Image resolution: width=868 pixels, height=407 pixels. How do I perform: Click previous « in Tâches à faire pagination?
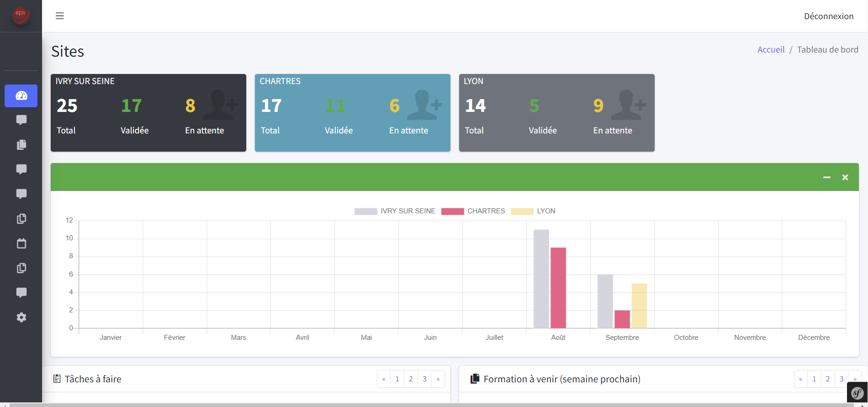click(384, 379)
